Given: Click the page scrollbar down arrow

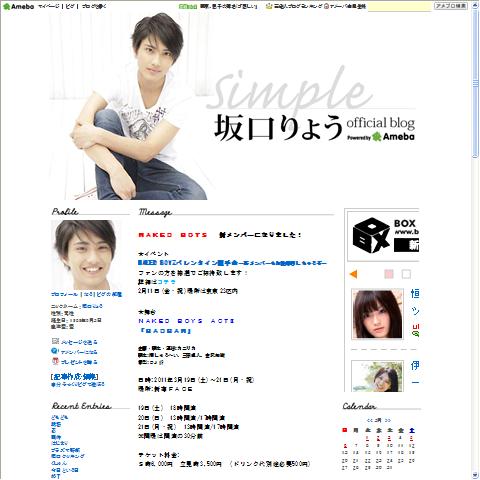Looking at the screenshot, I should pos(475,475).
